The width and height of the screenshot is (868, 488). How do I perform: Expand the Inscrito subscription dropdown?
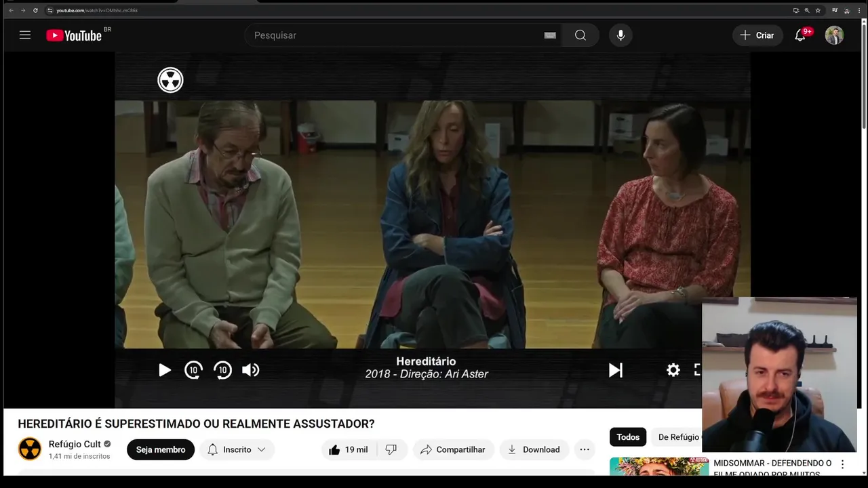(x=237, y=449)
